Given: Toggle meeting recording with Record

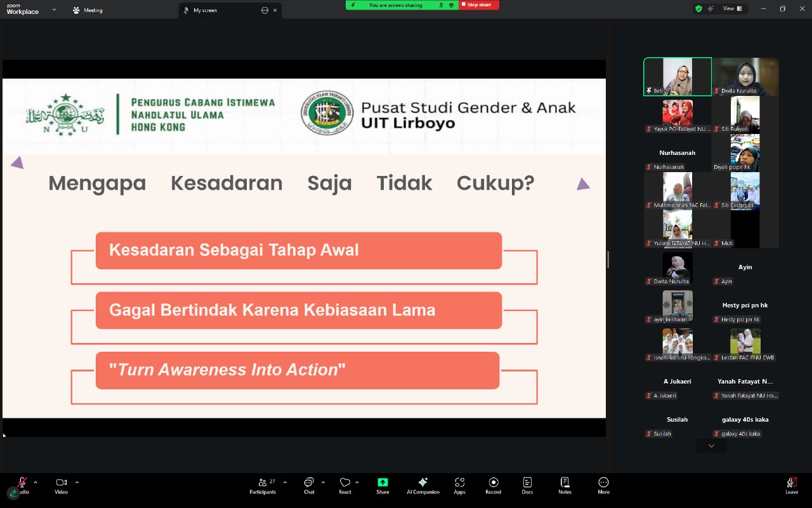Looking at the screenshot, I should coord(493,485).
